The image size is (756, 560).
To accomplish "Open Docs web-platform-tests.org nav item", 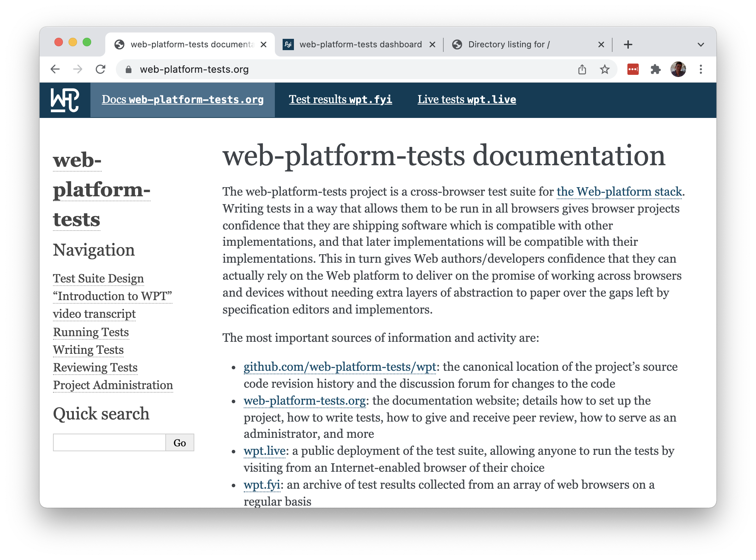I will point(183,100).
